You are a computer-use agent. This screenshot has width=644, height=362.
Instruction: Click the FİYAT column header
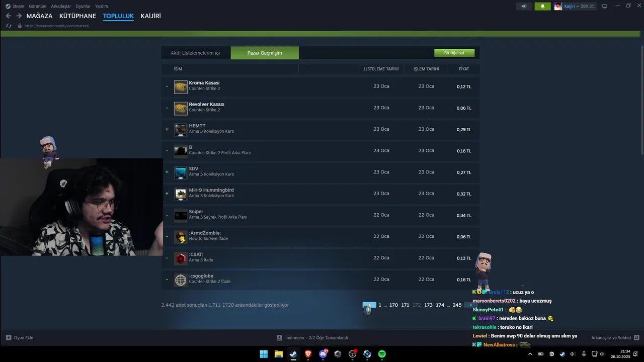(x=464, y=69)
